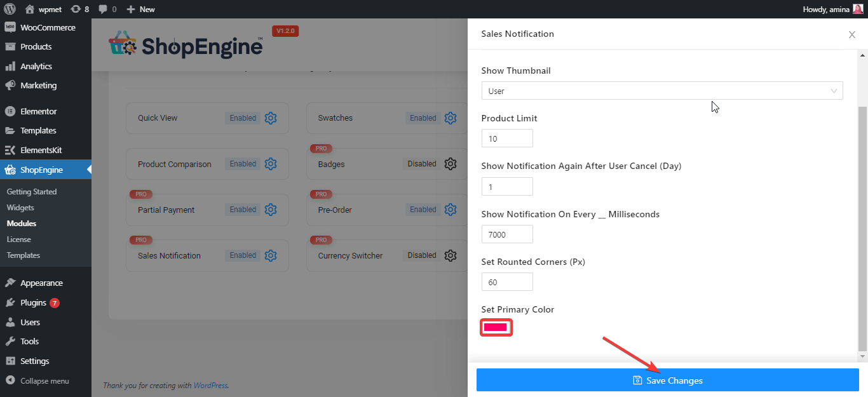
Task: Open the Show Thumbnail dropdown
Action: (662, 91)
